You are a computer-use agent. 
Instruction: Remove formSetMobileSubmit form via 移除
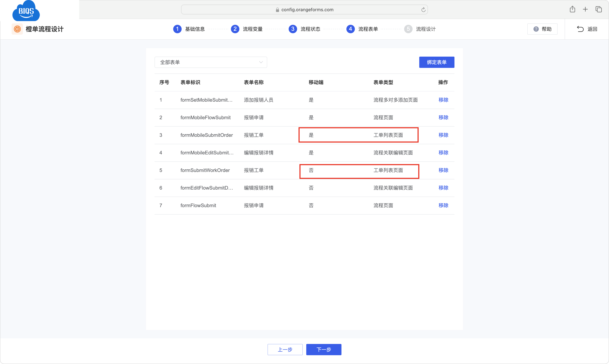[443, 100]
